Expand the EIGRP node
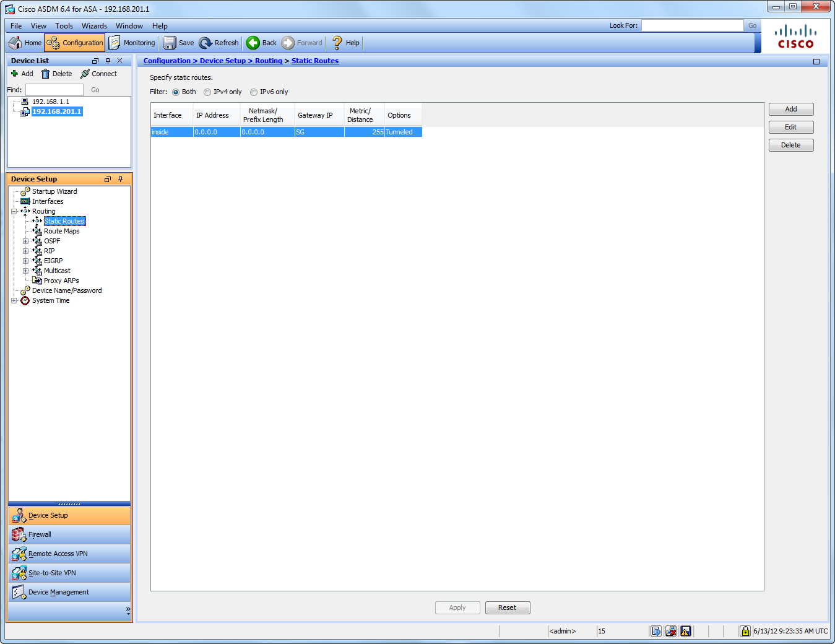835x644 pixels. click(x=25, y=261)
